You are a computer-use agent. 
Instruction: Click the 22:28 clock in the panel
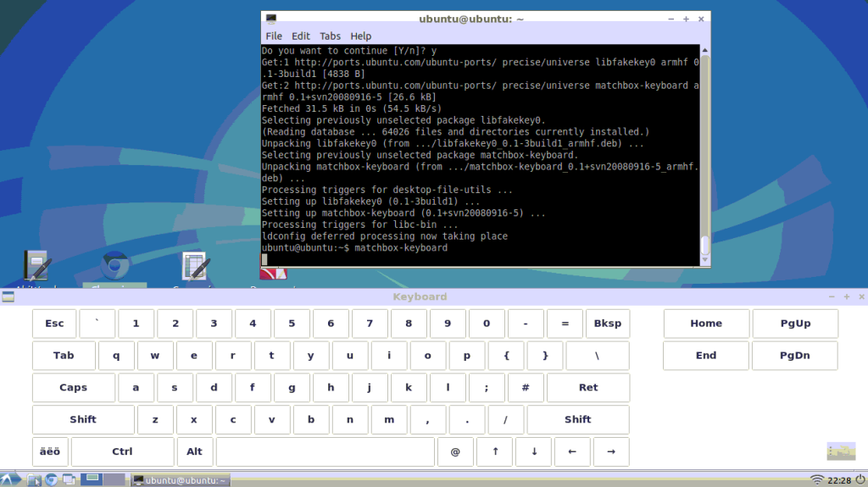838,480
